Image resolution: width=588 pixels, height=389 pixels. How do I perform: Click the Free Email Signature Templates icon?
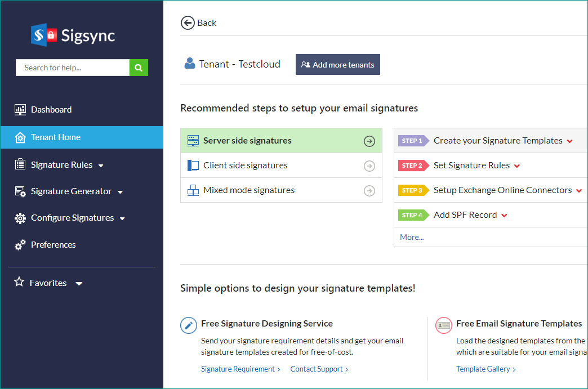point(444,325)
